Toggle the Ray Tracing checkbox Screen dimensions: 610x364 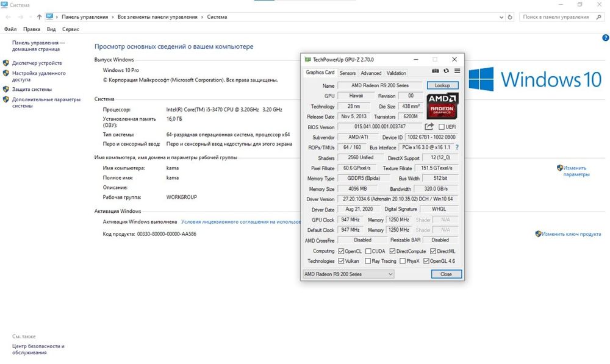point(368,261)
